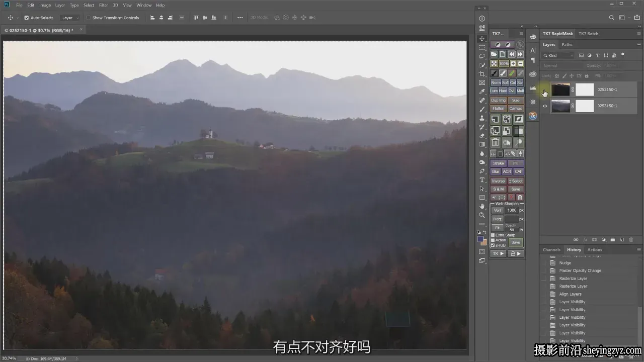This screenshot has width=644, height=362.
Task: Enable Show Transform Controls checkbox
Action: [89, 18]
